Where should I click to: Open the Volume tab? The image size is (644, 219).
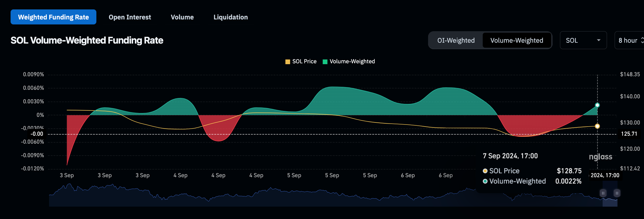pyautogui.click(x=182, y=17)
